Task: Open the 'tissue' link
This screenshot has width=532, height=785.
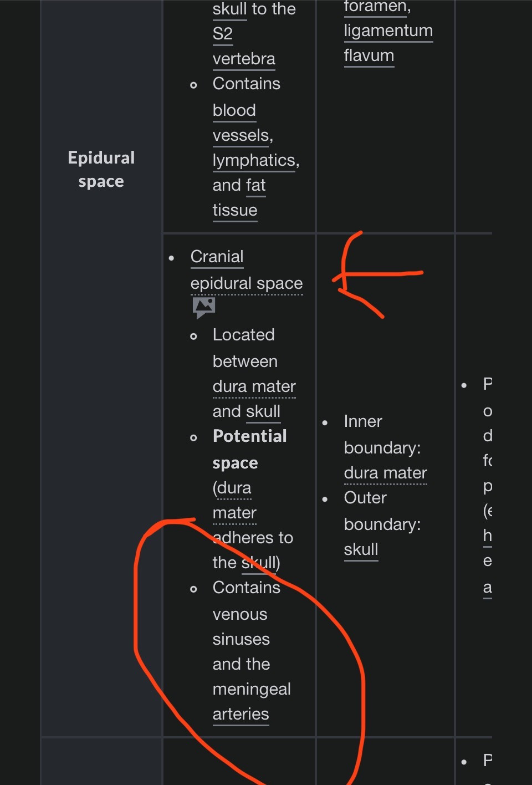Action: point(235,210)
